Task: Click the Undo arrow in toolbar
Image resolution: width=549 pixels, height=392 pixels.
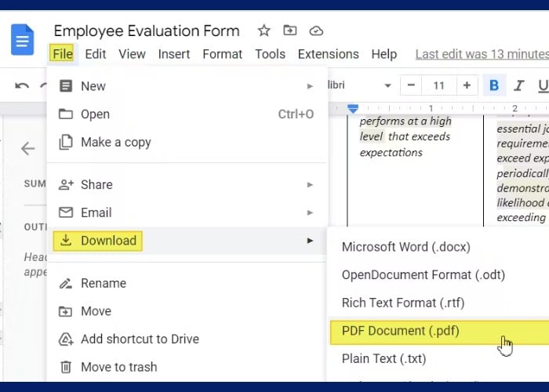Action: pyautogui.click(x=22, y=85)
